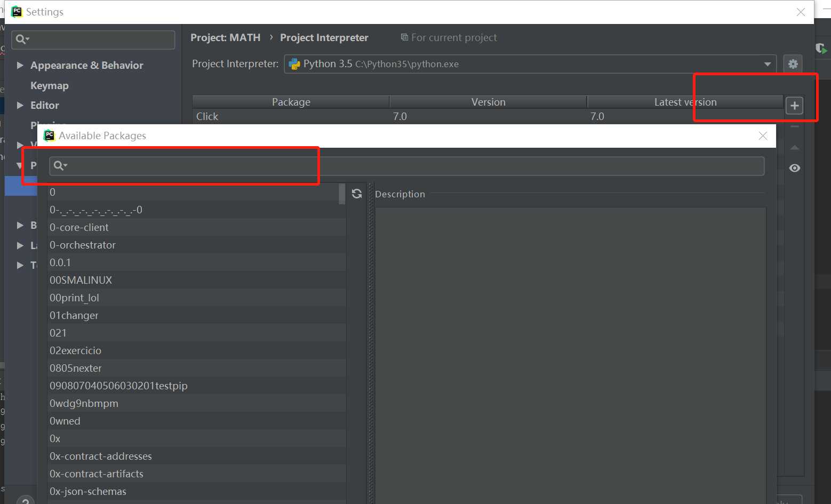Screen dimensions: 831x504
Task: Click the PyCharm icon in Settings title
Action: click(17, 12)
